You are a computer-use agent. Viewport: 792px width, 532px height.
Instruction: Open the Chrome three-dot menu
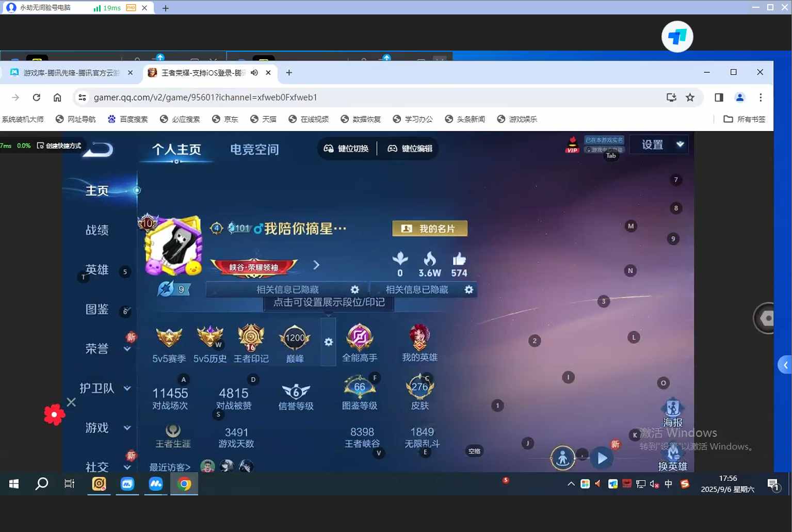click(761, 98)
